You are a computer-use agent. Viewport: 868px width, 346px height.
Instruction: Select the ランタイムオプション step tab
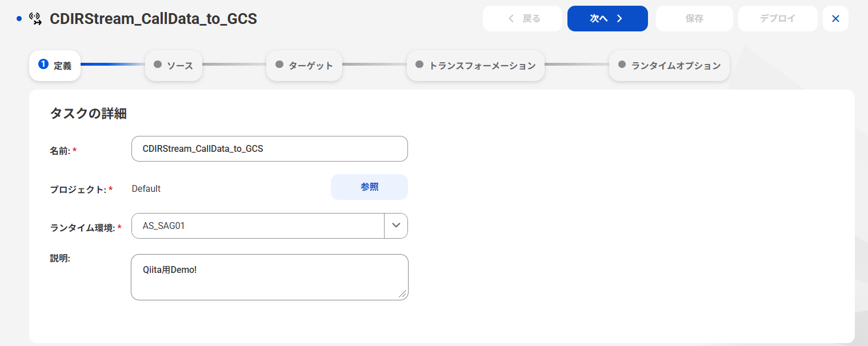(x=669, y=66)
